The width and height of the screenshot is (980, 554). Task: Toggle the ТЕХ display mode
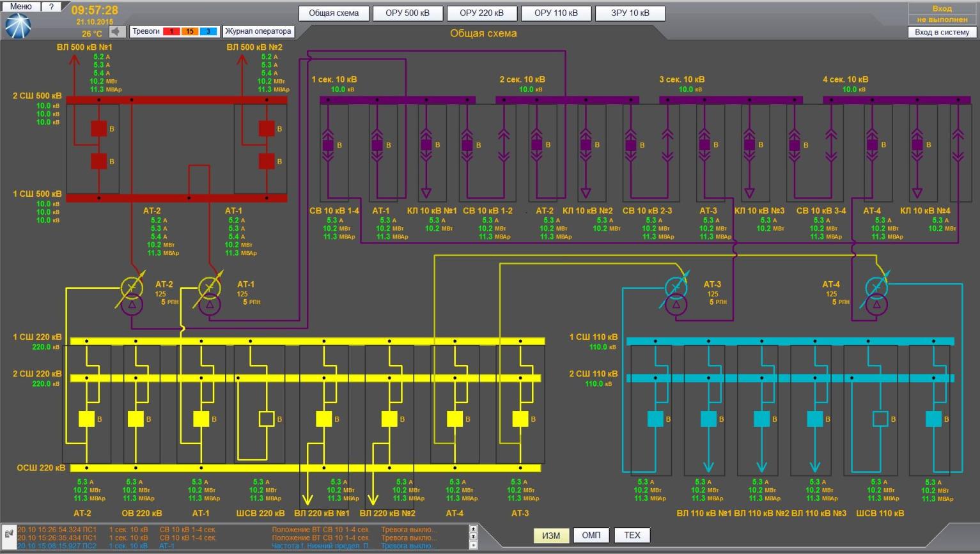[x=632, y=535]
